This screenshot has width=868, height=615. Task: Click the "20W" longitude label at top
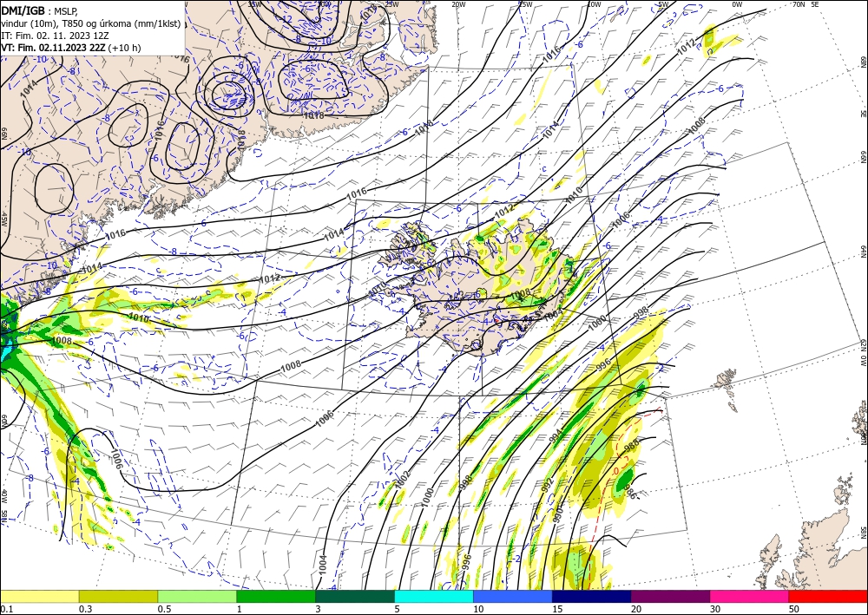(458, 4)
